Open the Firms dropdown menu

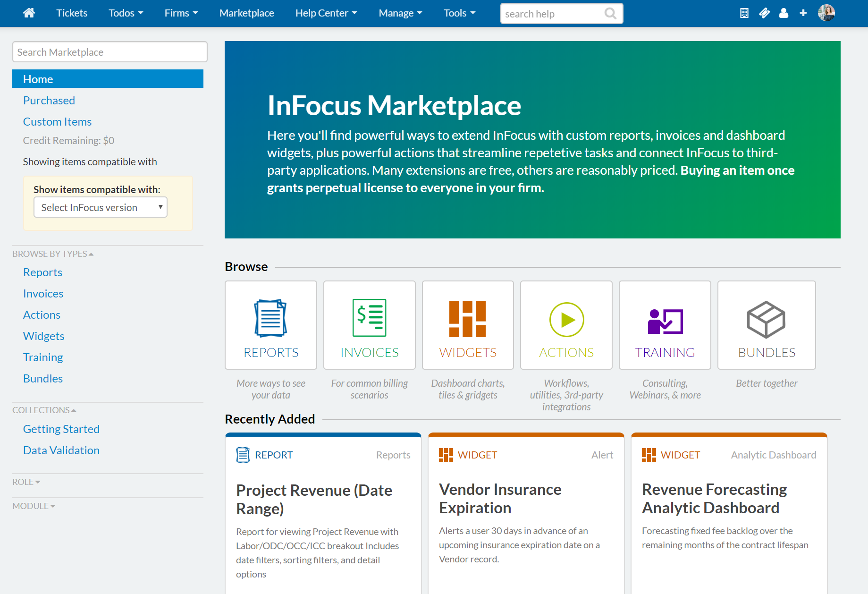click(181, 13)
